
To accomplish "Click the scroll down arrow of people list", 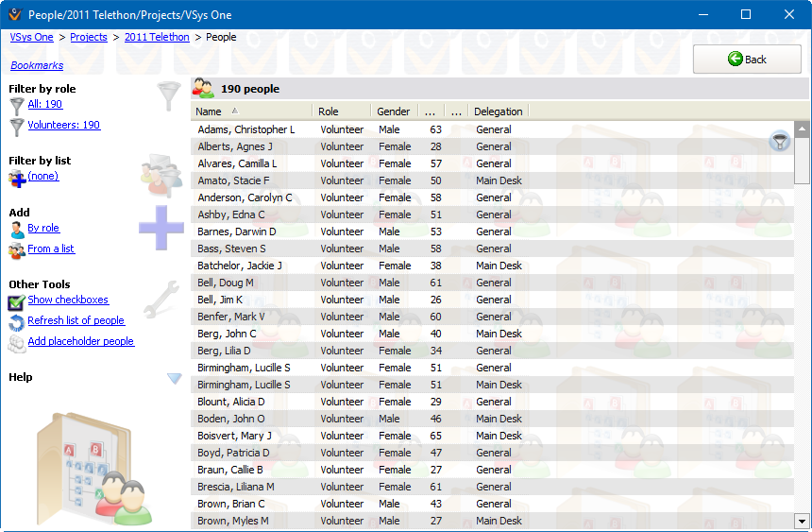I will [x=802, y=521].
